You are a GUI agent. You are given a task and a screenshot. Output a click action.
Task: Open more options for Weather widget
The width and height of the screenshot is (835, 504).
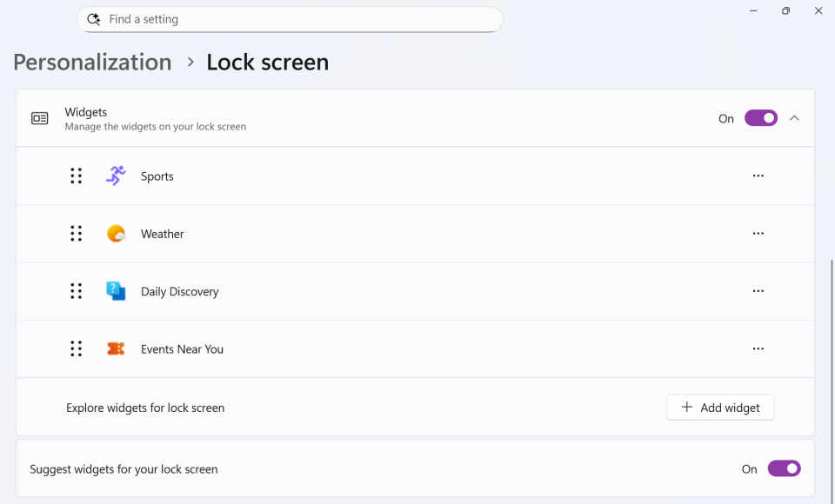tap(758, 234)
